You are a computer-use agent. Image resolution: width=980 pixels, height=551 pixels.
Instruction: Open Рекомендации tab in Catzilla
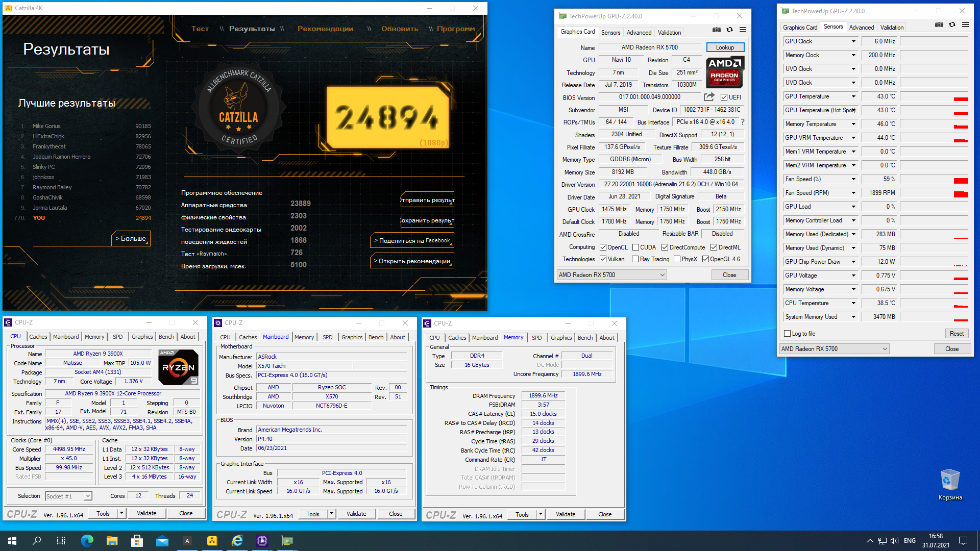coord(325,29)
